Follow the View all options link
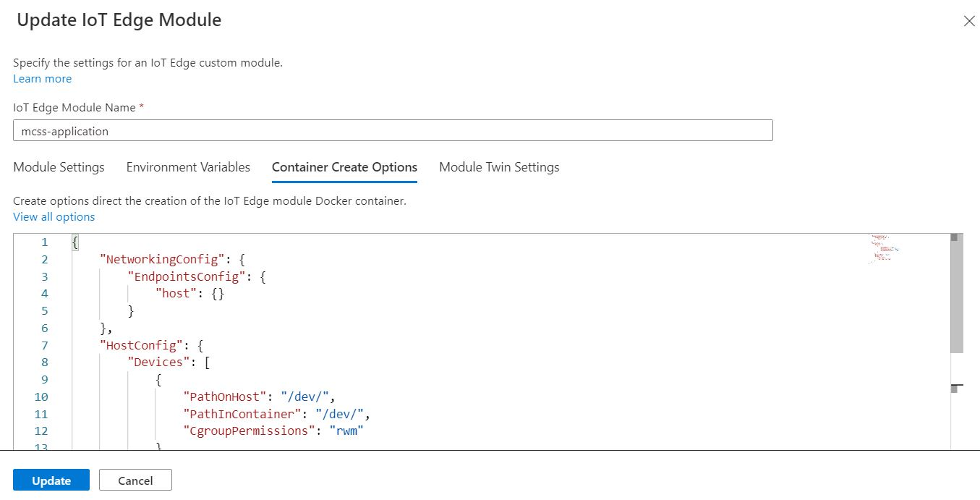The image size is (980, 500). click(54, 216)
